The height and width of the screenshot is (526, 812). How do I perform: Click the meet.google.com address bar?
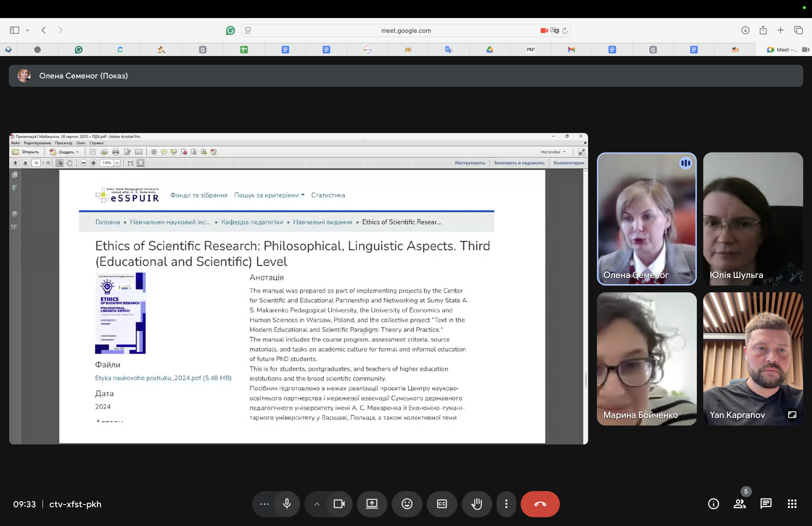click(406, 30)
